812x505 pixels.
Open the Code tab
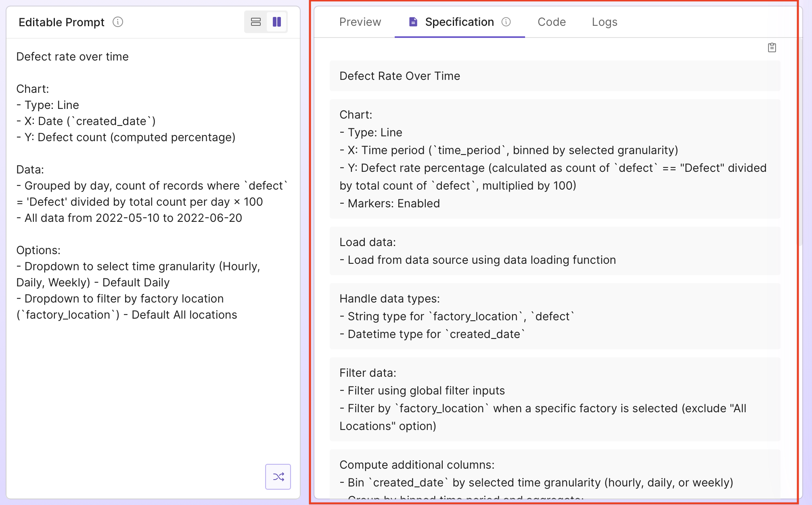click(x=551, y=22)
